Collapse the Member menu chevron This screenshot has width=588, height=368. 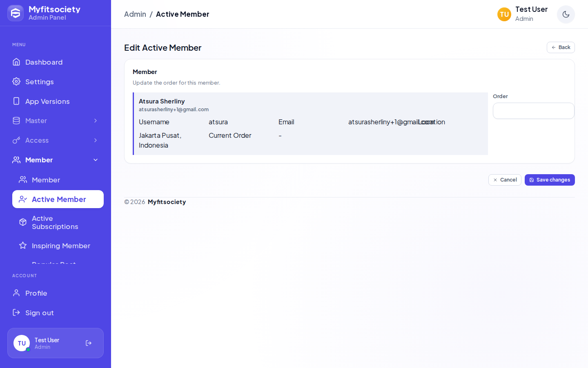pyautogui.click(x=96, y=160)
